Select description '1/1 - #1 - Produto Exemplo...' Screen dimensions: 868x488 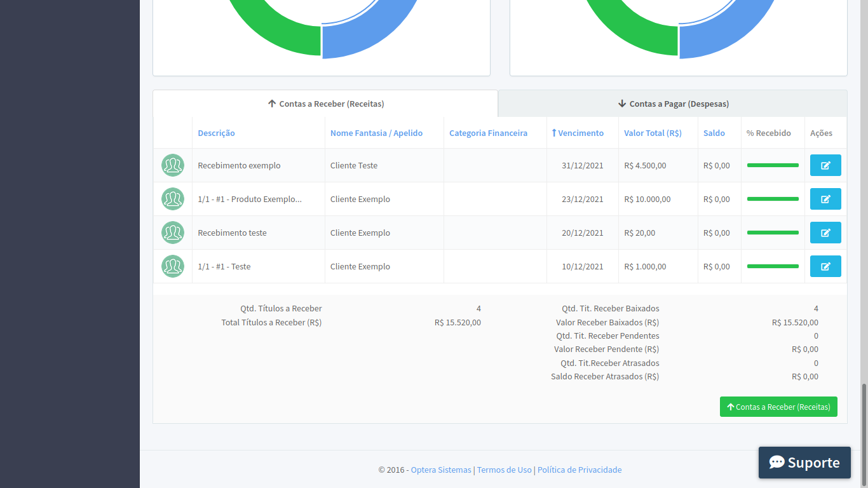tap(250, 199)
